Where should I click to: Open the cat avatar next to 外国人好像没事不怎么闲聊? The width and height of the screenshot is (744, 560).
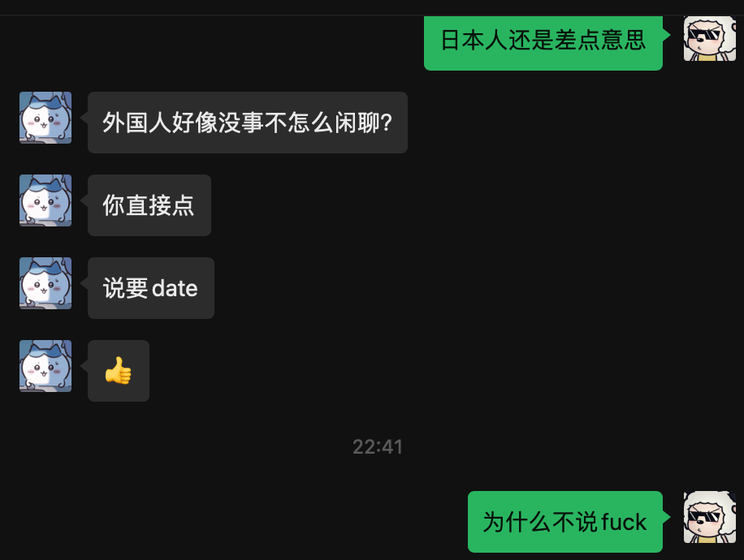pyautogui.click(x=45, y=118)
